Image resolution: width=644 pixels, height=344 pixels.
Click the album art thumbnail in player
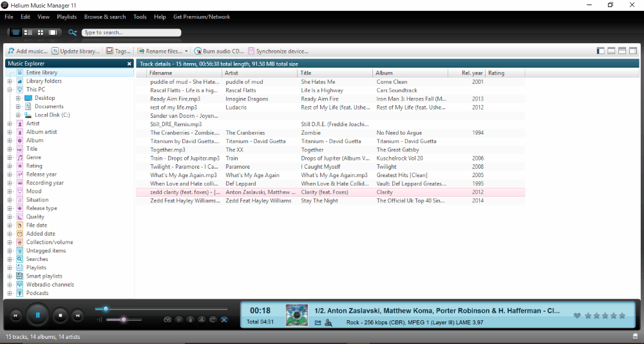tap(296, 315)
